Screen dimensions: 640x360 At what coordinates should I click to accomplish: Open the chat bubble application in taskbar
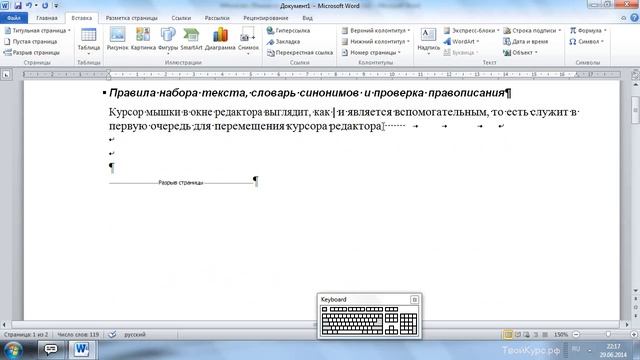click(51, 350)
